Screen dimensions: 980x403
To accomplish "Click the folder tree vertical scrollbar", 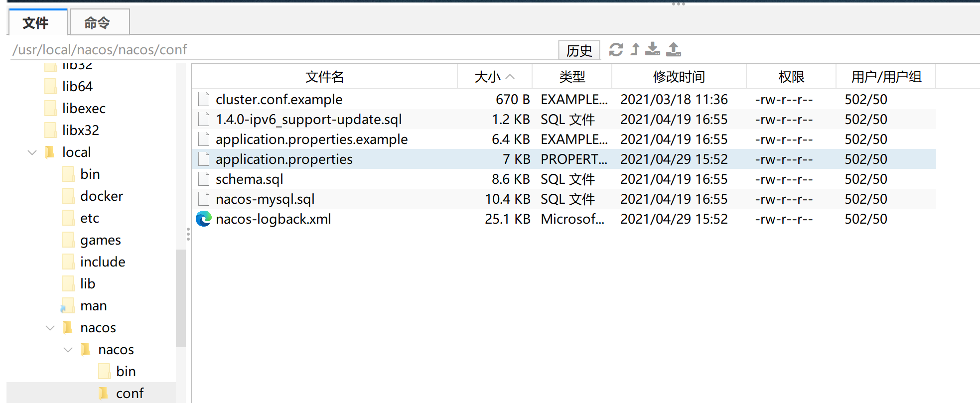I will [x=181, y=298].
